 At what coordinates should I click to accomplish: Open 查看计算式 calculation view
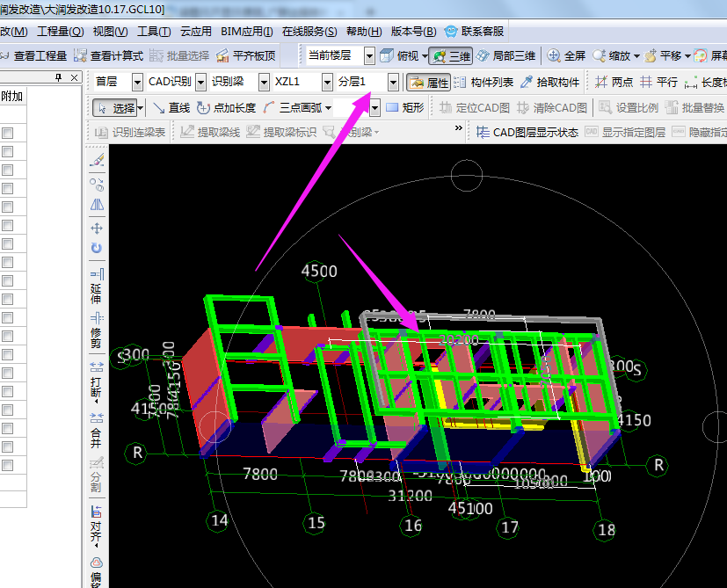pos(108,56)
